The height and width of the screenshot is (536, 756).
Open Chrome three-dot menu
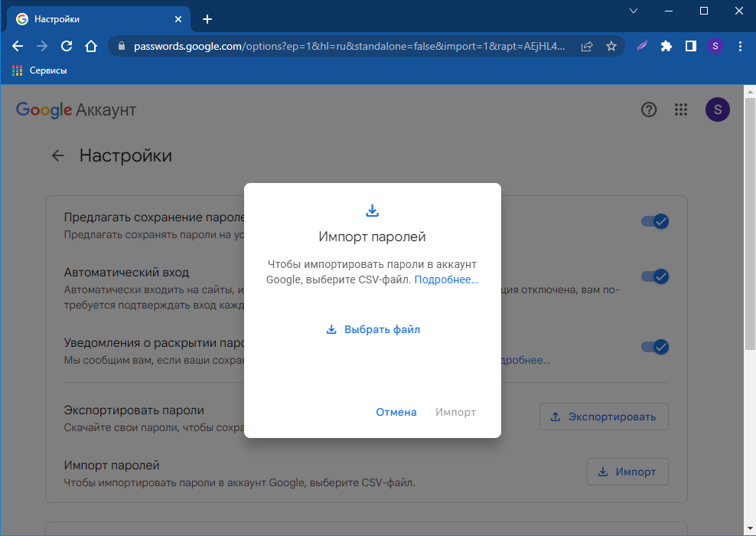pyautogui.click(x=740, y=46)
